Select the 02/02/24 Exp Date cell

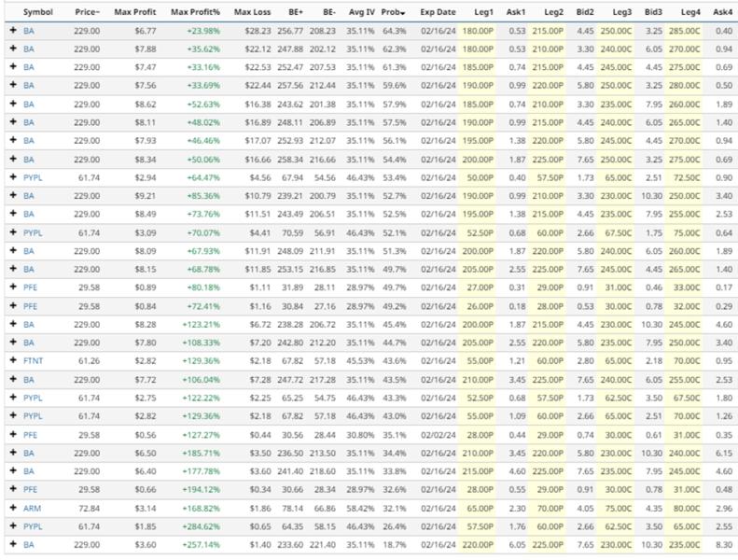[x=439, y=435]
